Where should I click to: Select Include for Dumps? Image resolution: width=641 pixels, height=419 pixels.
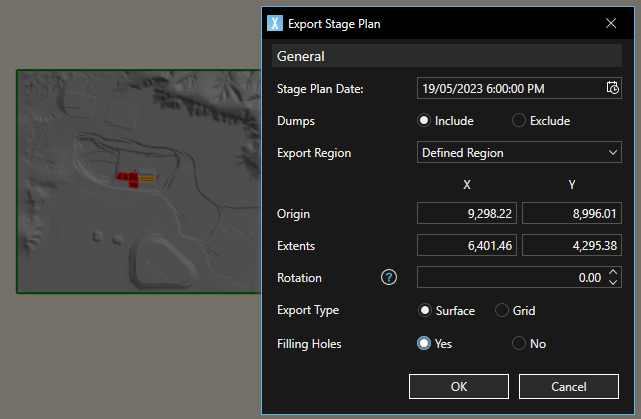(x=424, y=121)
